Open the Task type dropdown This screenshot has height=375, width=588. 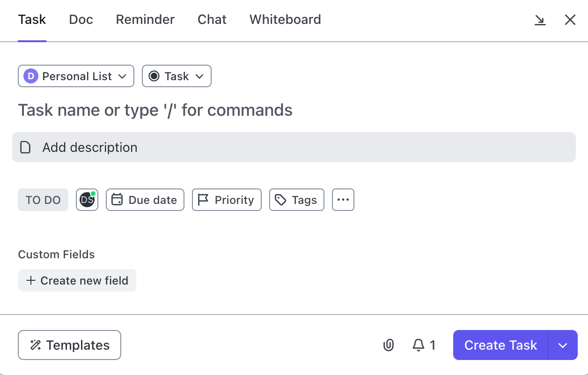tap(176, 76)
